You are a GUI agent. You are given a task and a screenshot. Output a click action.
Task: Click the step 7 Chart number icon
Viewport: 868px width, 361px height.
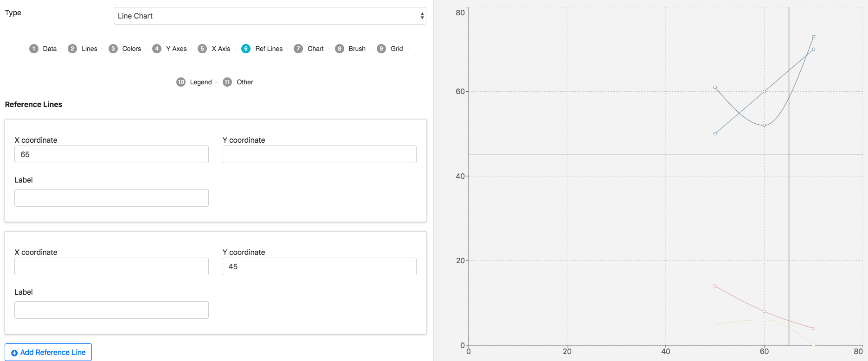(298, 49)
